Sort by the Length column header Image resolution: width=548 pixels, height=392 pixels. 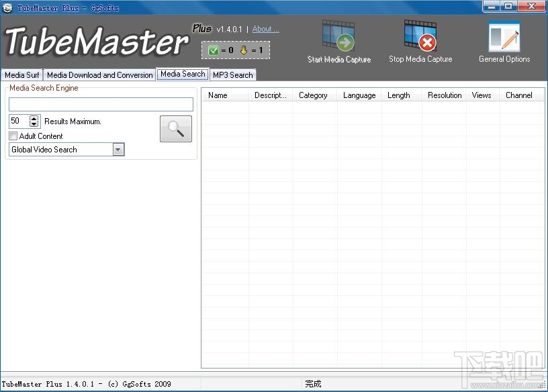tap(401, 95)
